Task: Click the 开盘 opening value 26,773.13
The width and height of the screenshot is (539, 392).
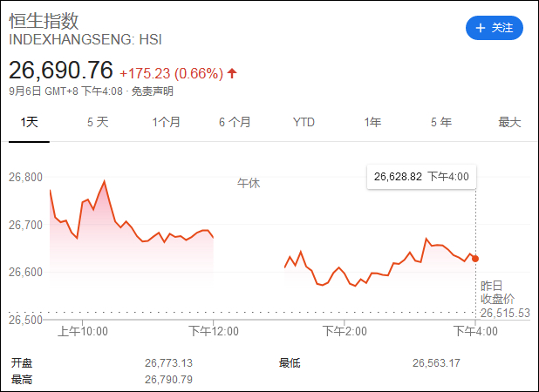Action: click(x=168, y=363)
